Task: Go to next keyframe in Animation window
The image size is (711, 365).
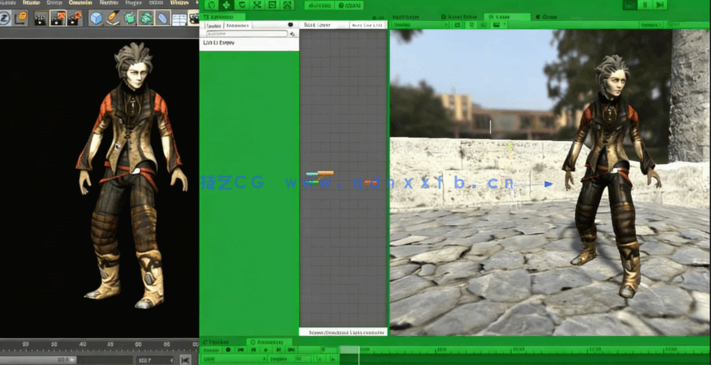Action: tap(278, 350)
